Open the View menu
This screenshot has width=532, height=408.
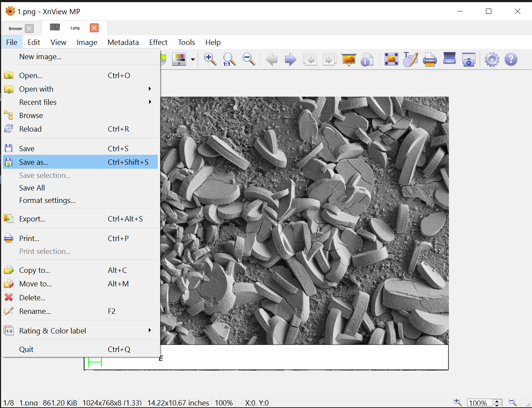point(59,42)
